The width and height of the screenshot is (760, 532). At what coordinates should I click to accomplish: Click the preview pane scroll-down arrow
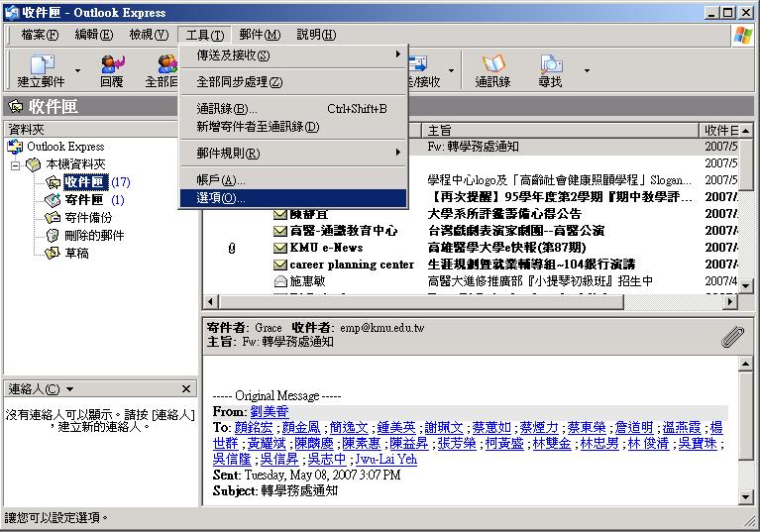tap(746, 497)
